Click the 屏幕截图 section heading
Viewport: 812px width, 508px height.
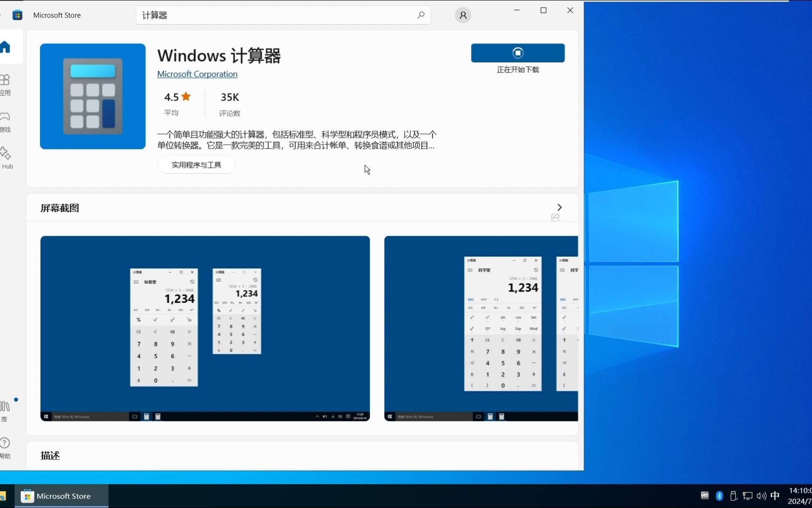[x=60, y=208]
